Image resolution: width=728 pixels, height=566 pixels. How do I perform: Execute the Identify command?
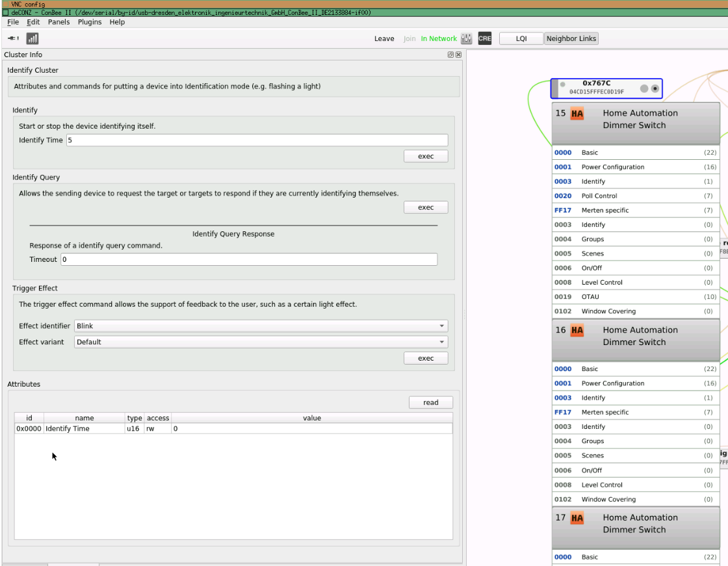pyautogui.click(x=426, y=157)
